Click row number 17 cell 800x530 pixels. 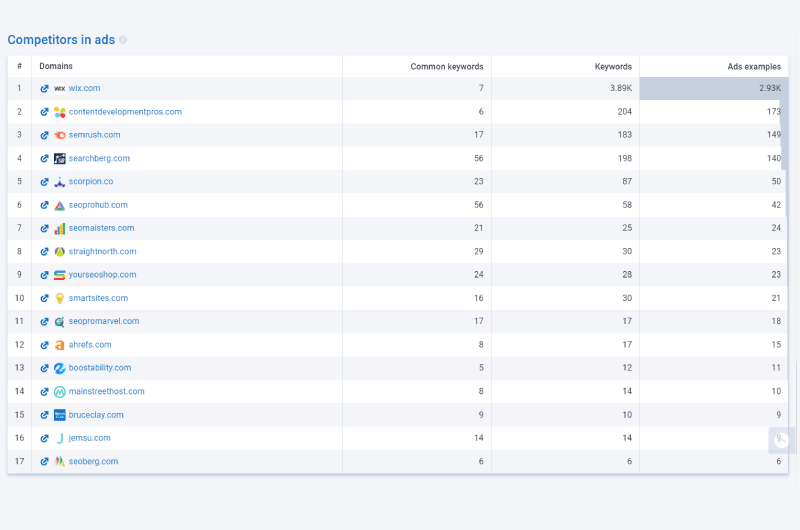pyautogui.click(x=19, y=461)
